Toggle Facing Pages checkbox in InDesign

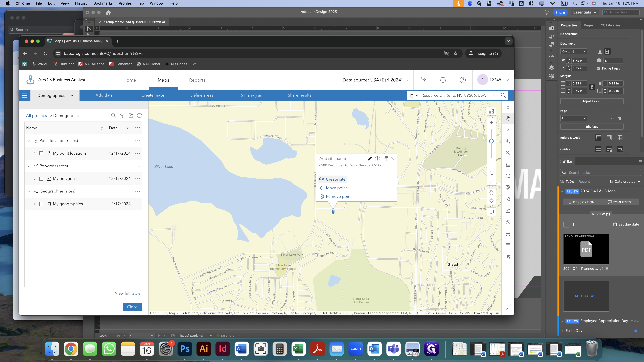[598, 69]
